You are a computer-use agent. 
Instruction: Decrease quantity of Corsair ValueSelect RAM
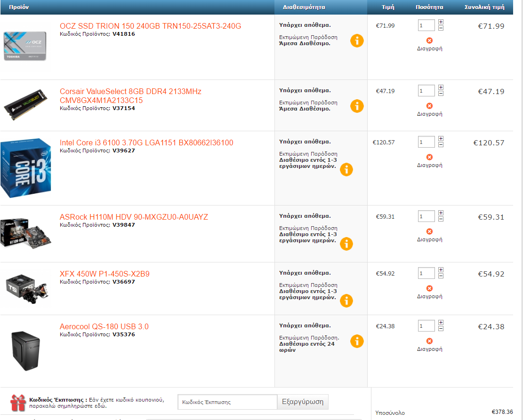click(441, 93)
